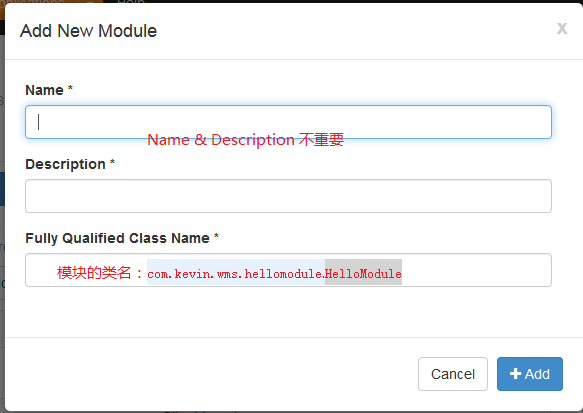
Task: Close the Add New Module dialog
Action: pos(562,28)
